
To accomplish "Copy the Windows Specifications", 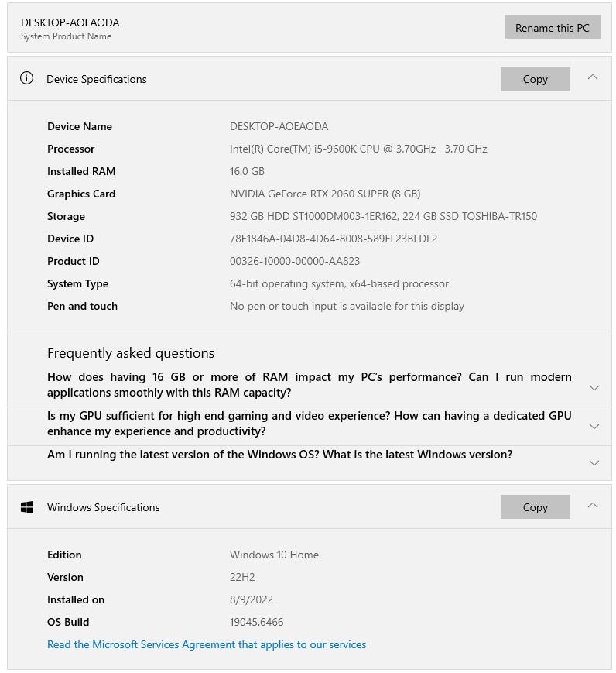I will pyautogui.click(x=535, y=507).
